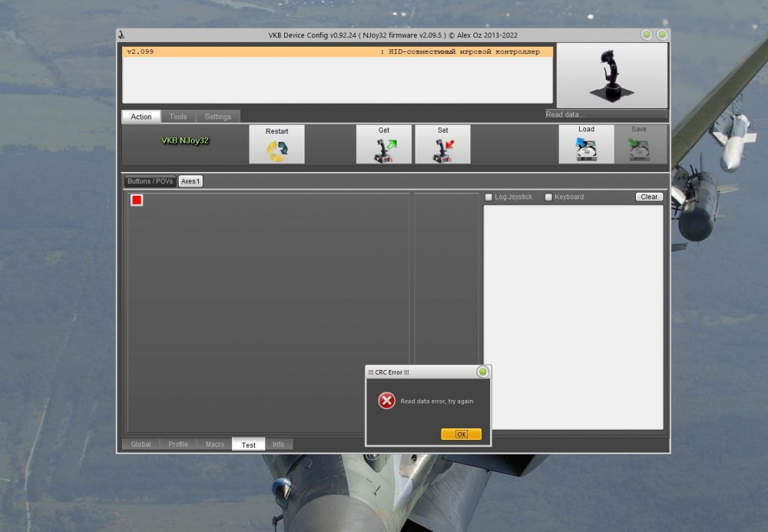Click the Set settings joystick icon
Image resolution: width=768 pixels, height=532 pixels.
point(443,144)
